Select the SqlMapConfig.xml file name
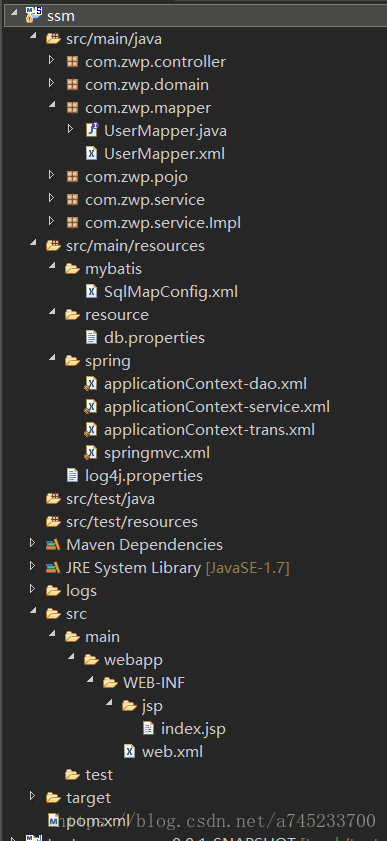 (x=171, y=292)
